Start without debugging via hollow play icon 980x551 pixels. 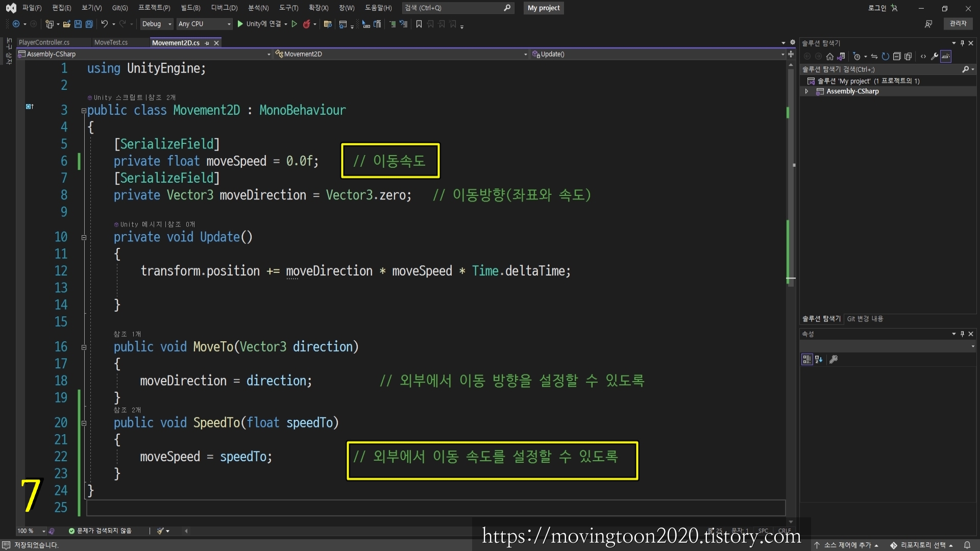pyautogui.click(x=295, y=24)
